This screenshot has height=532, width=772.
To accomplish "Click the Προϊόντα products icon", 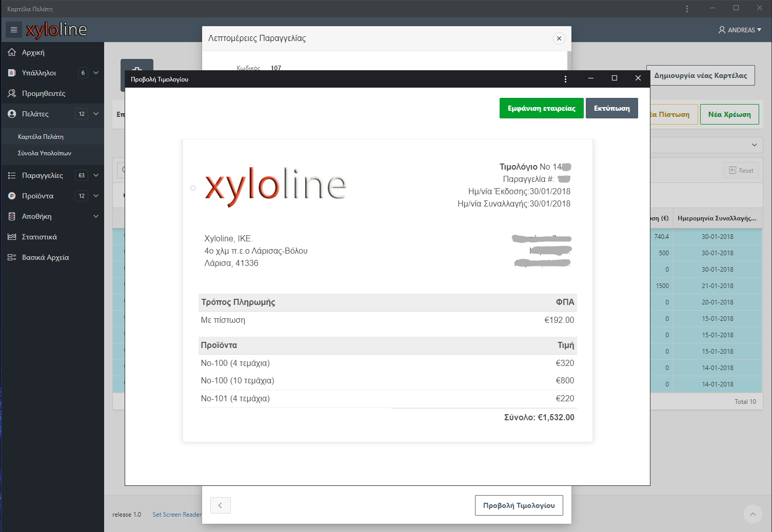I will (12, 196).
